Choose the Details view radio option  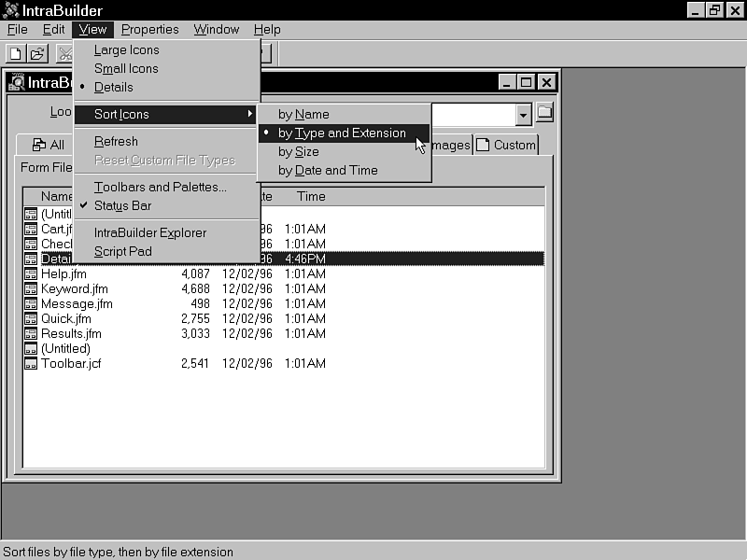point(113,87)
